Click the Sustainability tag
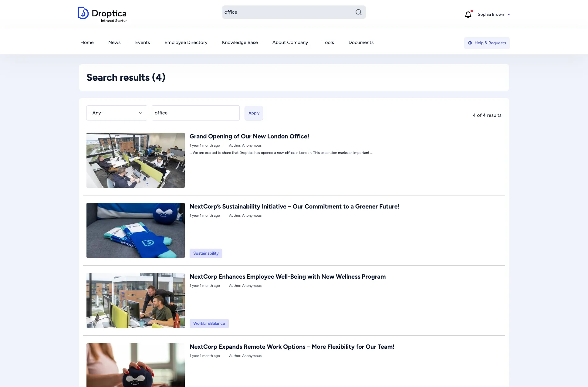 click(206, 253)
